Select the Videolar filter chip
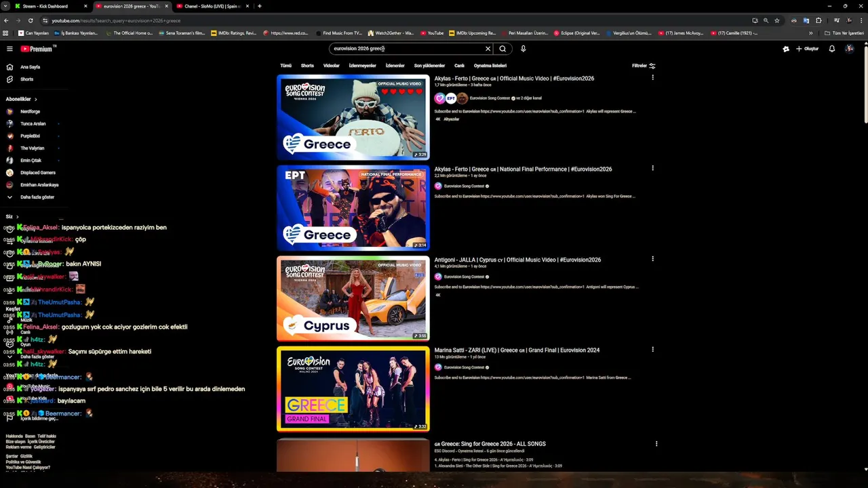 (331, 66)
